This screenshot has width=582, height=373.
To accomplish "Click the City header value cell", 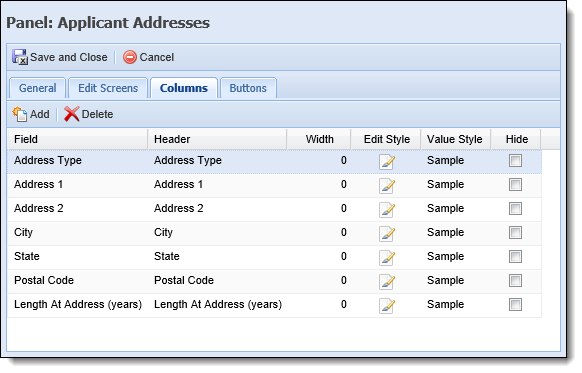I will pos(217,233).
